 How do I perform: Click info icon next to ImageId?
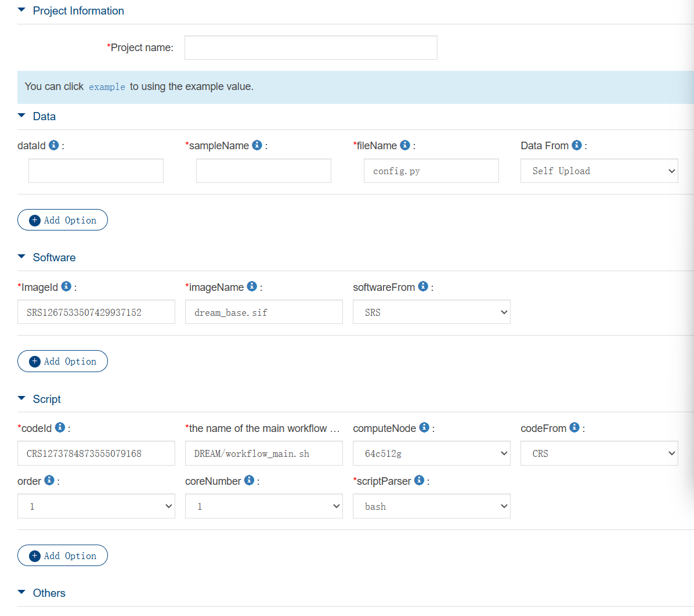tap(66, 287)
